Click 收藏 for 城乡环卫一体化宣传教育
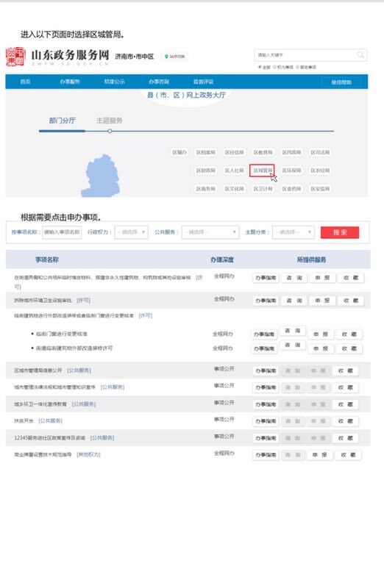Image resolution: width=384 pixels, height=588 pixels. tap(345, 404)
